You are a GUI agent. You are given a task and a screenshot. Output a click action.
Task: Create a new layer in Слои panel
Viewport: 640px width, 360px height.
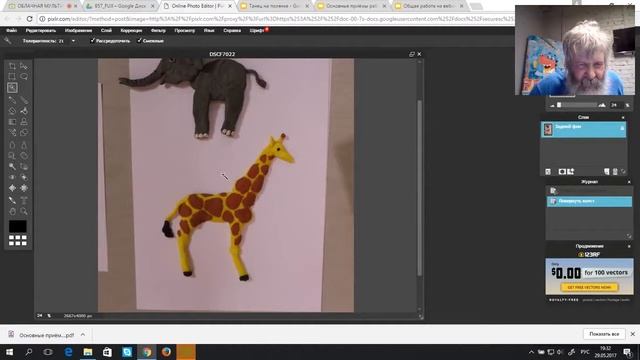607,172
